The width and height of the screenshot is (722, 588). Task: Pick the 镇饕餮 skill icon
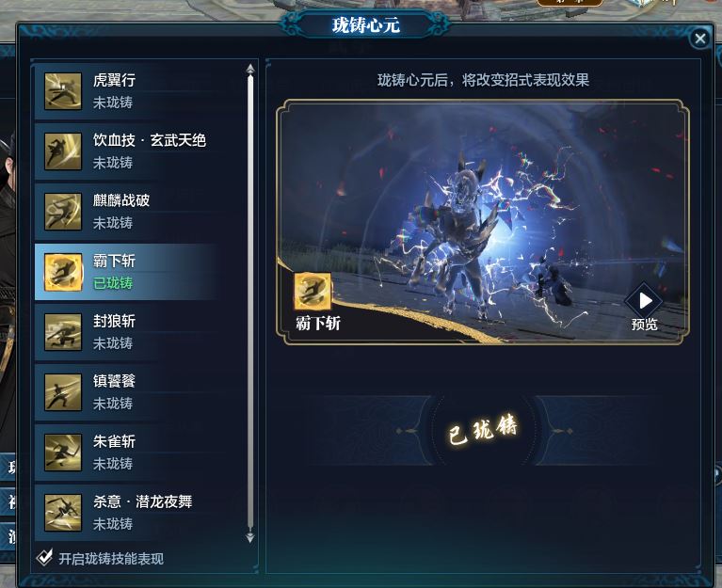click(63, 392)
